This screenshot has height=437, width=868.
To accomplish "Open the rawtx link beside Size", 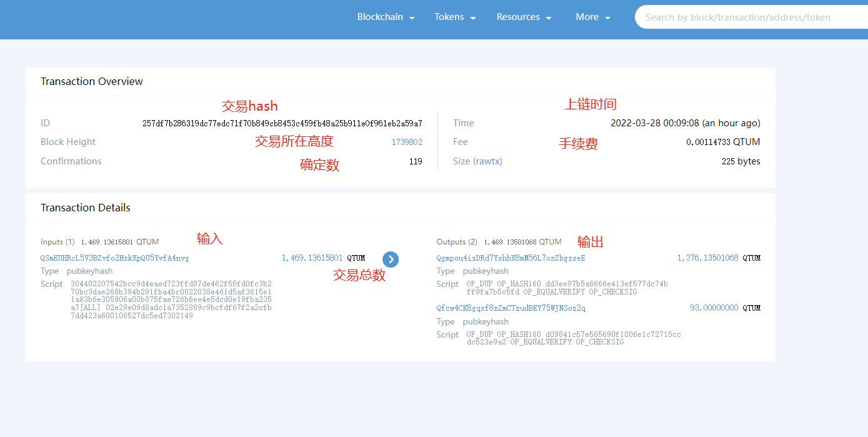I will pyautogui.click(x=487, y=161).
